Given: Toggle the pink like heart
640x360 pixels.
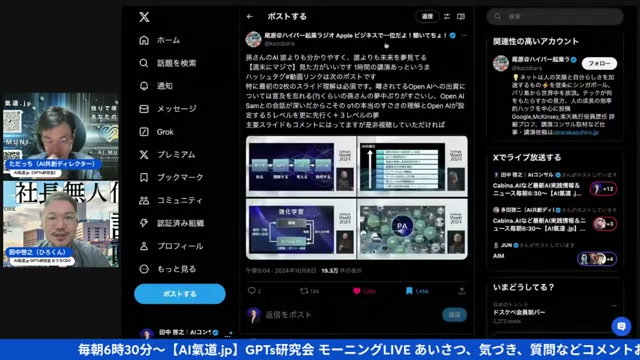Looking at the screenshot, I should [x=357, y=291].
